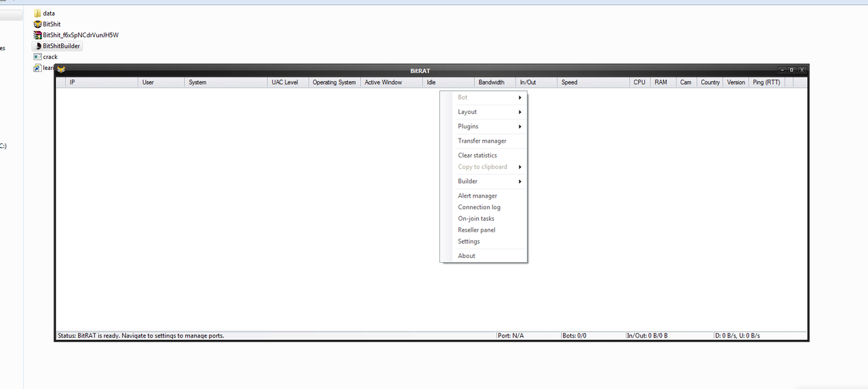868x389 pixels.
Task: Click the Speed column header
Action: (x=593, y=82)
